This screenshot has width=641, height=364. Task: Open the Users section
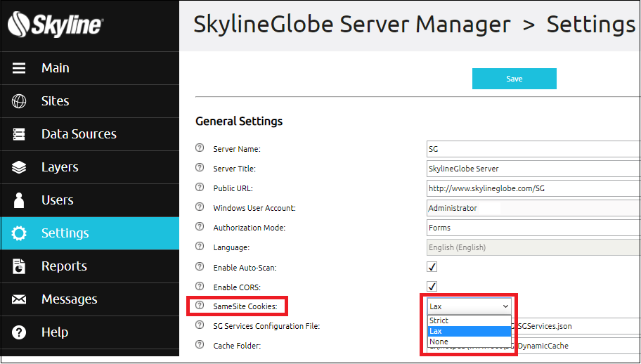click(x=90, y=200)
